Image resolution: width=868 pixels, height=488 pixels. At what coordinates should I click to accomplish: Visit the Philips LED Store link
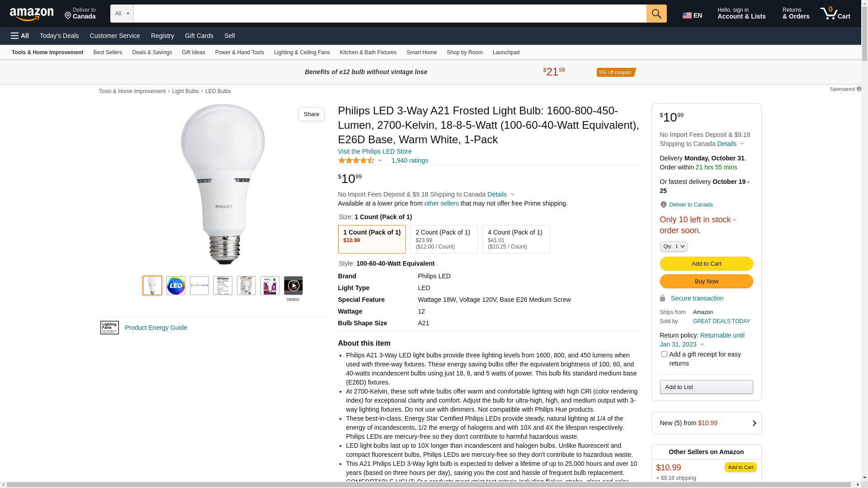coord(375,151)
